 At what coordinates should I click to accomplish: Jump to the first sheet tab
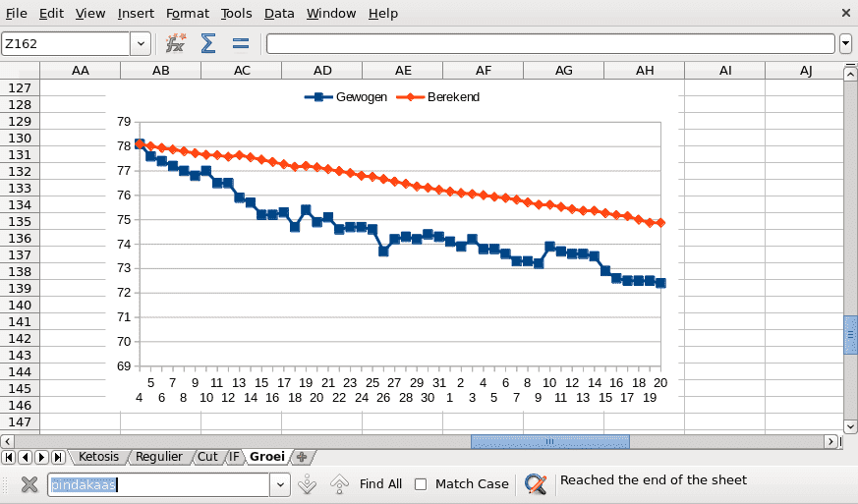(x=9, y=457)
